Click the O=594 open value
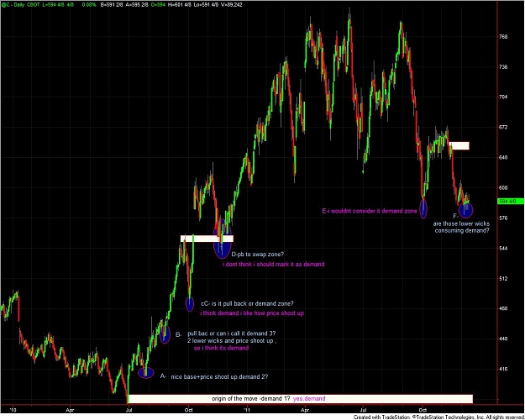This screenshot has width=525, height=420. 157,5
